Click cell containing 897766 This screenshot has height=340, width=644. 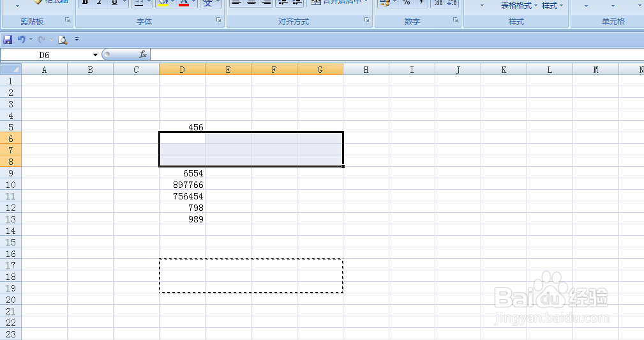point(183,185)
